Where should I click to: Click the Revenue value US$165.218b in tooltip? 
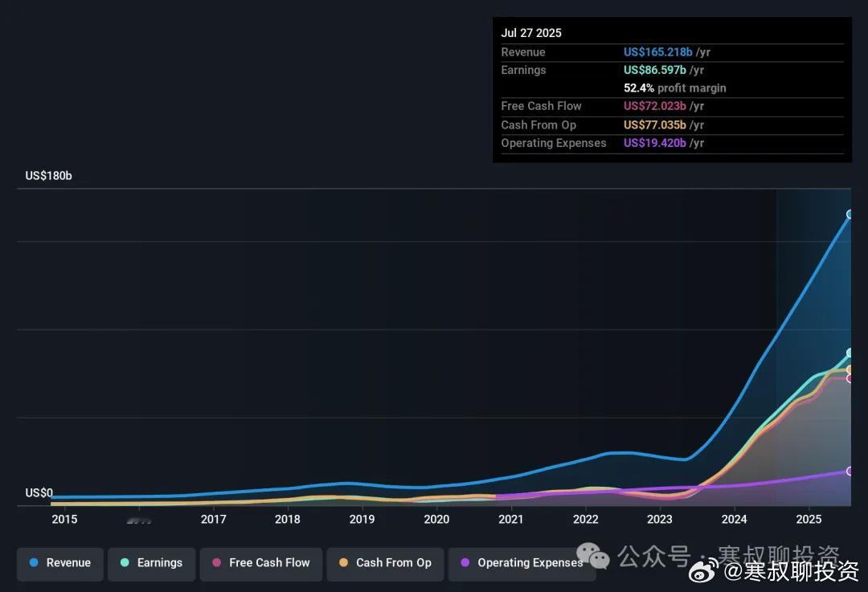tap(657, 52)
